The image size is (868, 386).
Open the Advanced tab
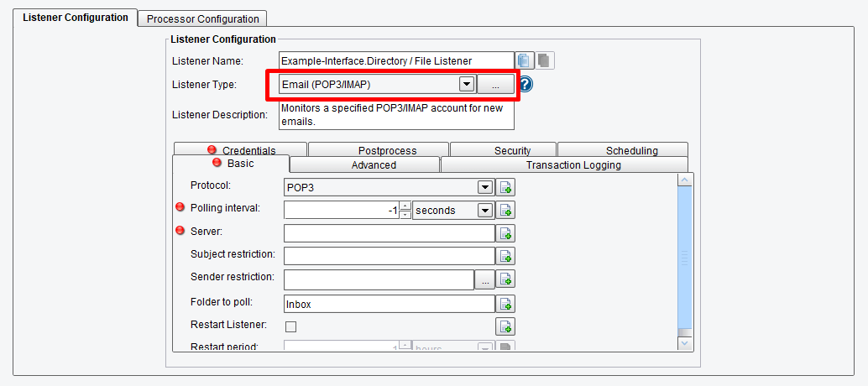click(374, 165)
